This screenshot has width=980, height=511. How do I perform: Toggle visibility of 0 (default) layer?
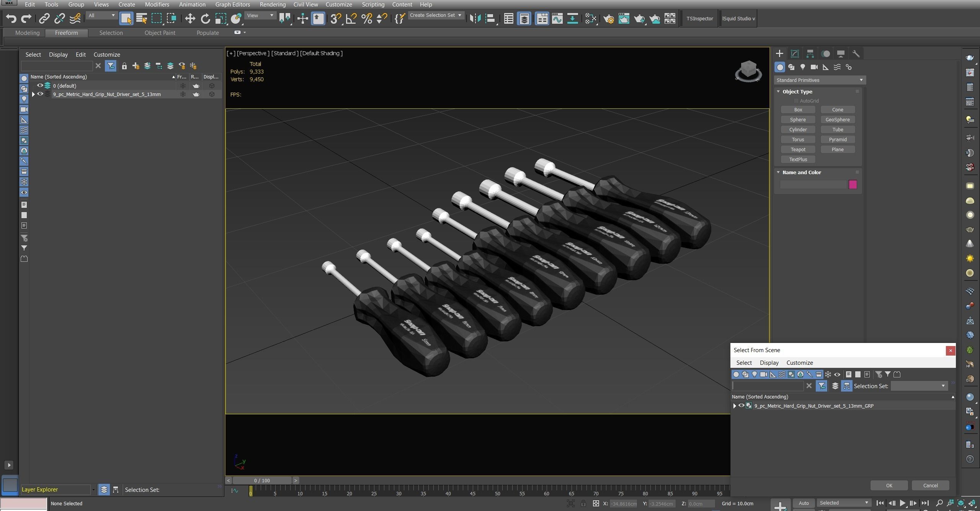40,86
